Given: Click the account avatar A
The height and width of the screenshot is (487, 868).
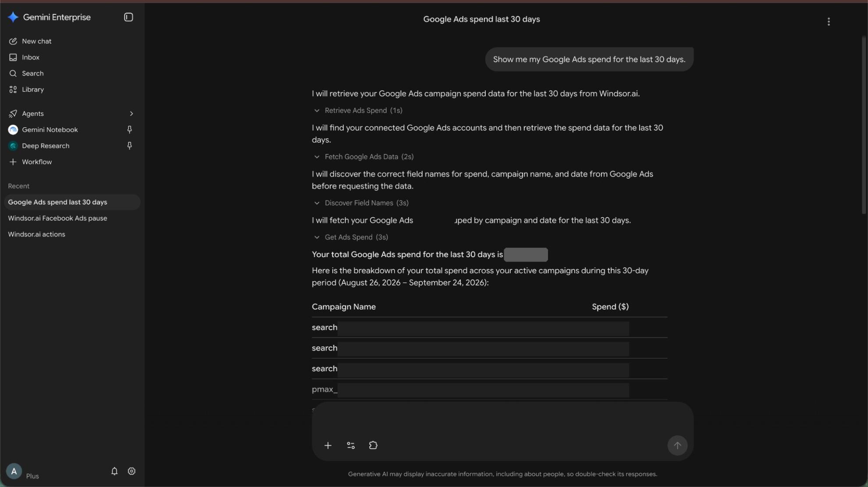Looking at the screenshot, I should [14, 471].
